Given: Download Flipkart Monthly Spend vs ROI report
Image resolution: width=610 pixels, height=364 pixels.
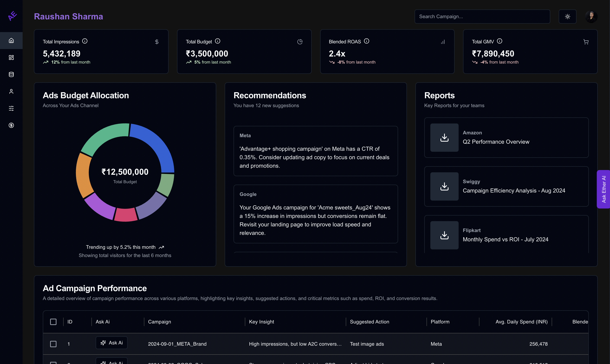Looking at the screenshot, I should (444, 235).
